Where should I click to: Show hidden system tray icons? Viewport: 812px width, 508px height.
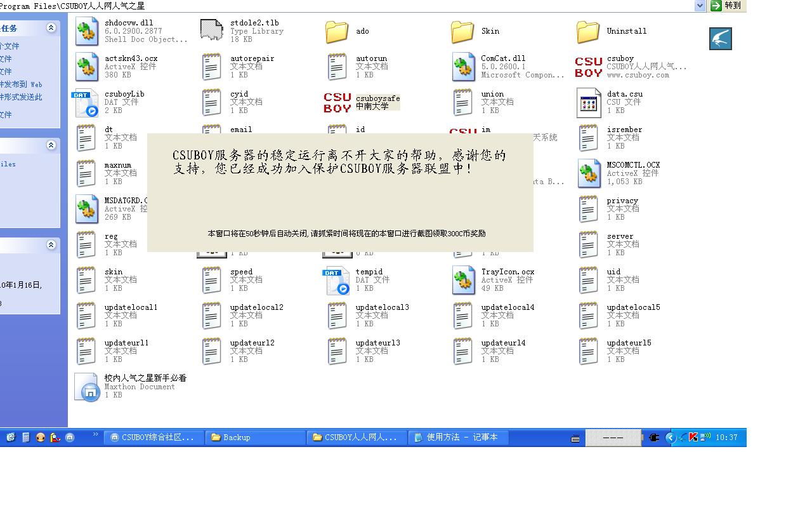pos(670,438)
